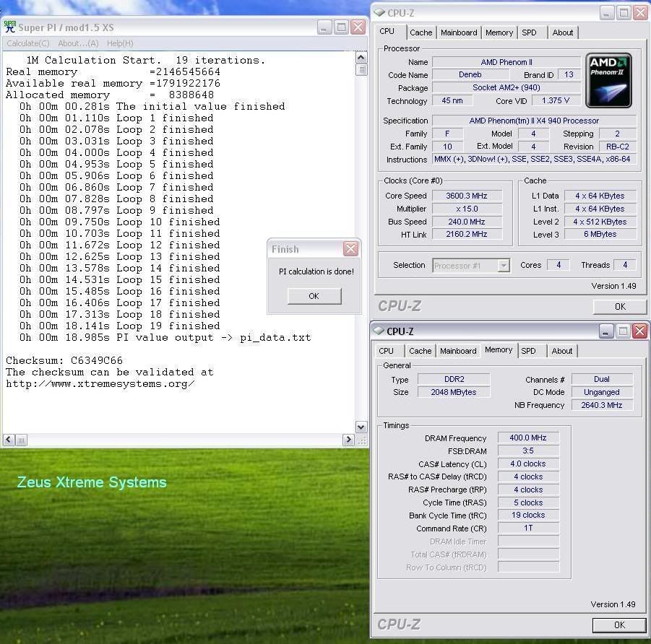Click the AMD Phenom II logo
Viewport: 651px width, 644px height.
(608, 81)
